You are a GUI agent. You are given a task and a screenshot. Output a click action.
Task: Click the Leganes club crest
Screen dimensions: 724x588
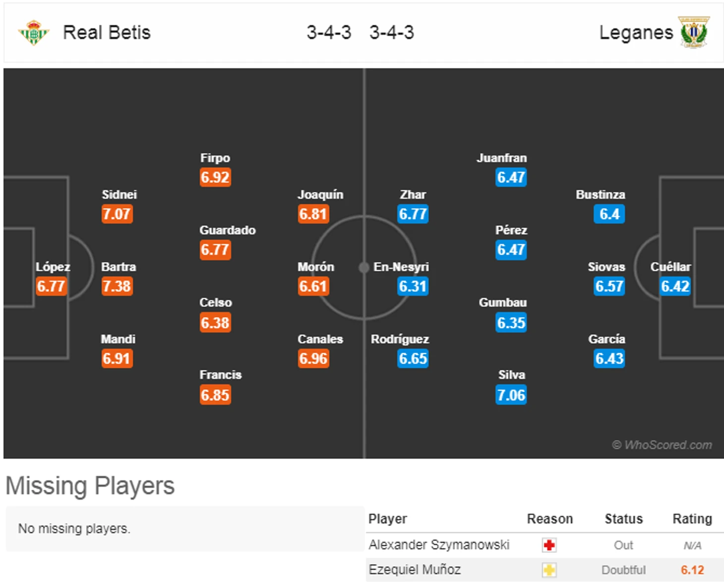[694, 33]
